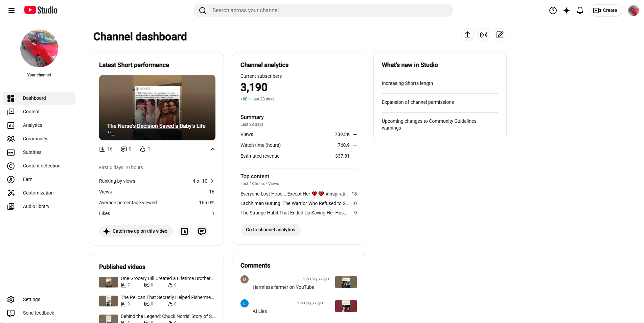Open Subtitles in the sidebar
This screenshot has height=323, width=644.
tap(39, 152)
